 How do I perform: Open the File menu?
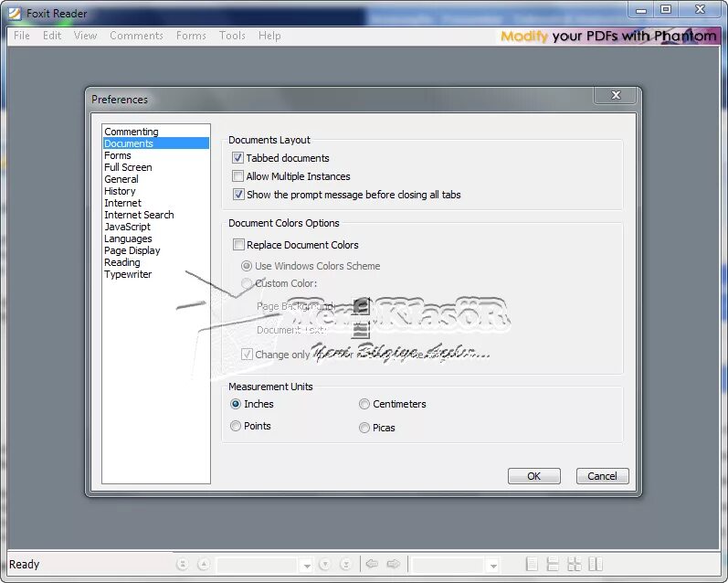(x=22, y=36)
